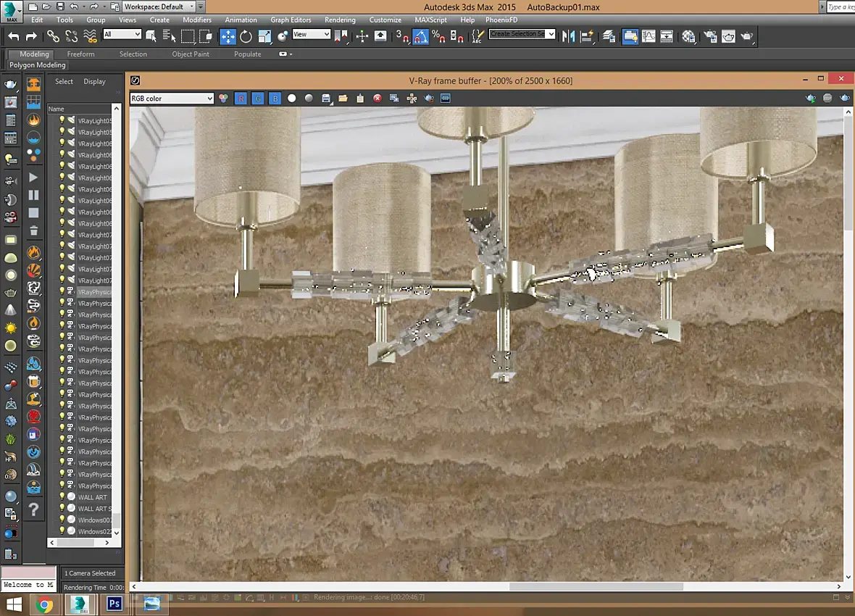855x616 pixels.
Task: Expand the Workspace: Default dropdown
Action: (x=159, y=7)
